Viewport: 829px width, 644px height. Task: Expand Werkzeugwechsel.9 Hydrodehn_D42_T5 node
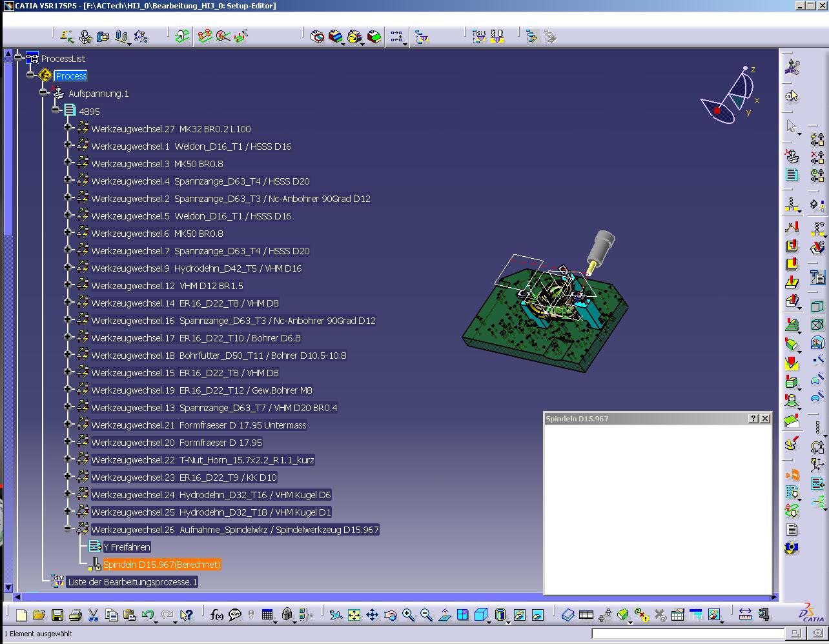(x=68, y=267)
